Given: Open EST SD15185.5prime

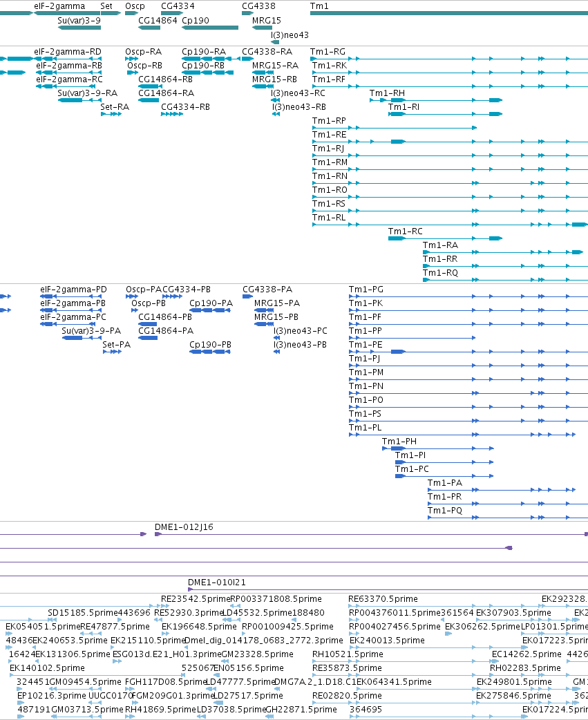Looking at the screenshot, I should coord(83,612).
